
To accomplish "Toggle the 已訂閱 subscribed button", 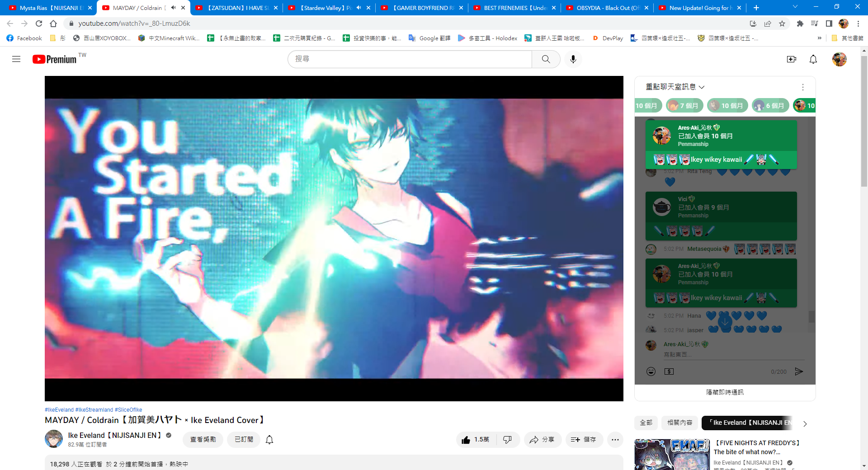I will (244, 440).
